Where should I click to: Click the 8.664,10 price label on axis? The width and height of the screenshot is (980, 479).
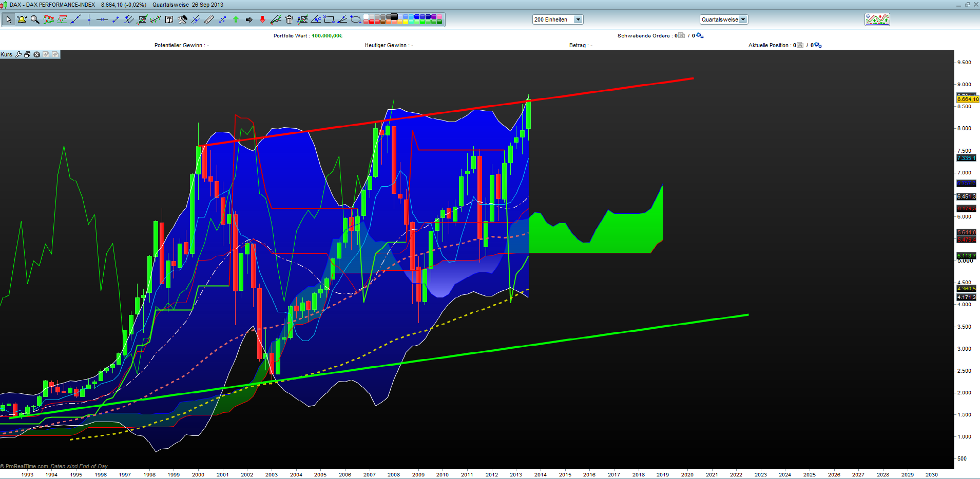click(967, 99)
